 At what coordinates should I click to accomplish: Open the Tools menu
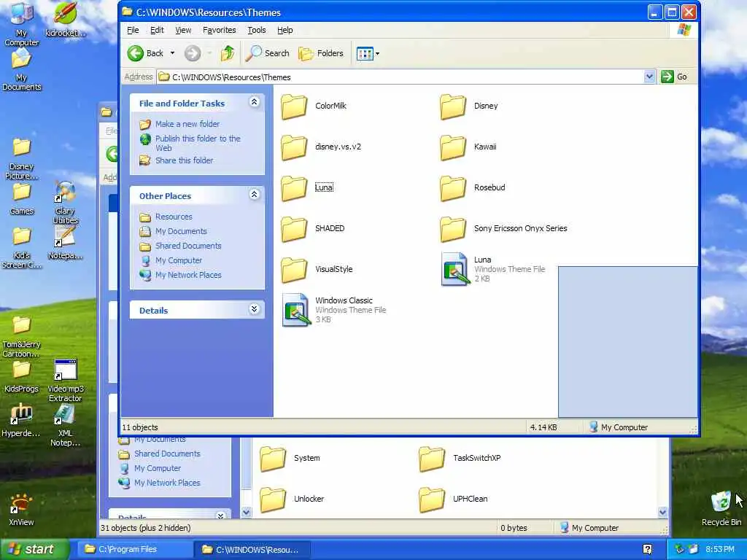(x=256, y=30)
